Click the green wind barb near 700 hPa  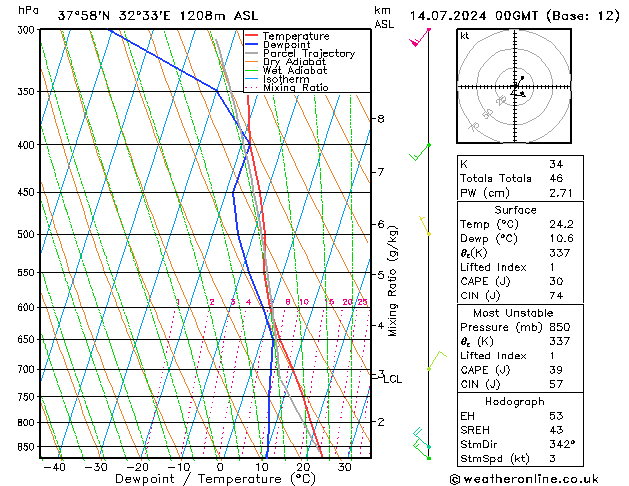coord(434,361)
